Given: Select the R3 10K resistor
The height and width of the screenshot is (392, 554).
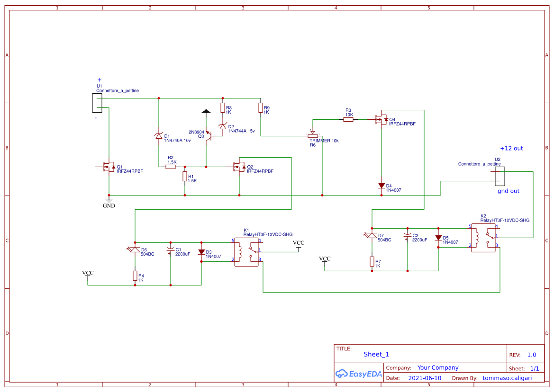Looking at the screenshot, I should [x=348, y=119].
